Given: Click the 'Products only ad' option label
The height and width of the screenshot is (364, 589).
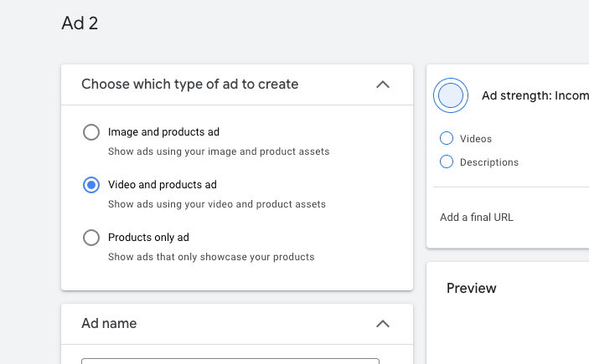Looking at the screenshot, I should (x=148, y=238).
